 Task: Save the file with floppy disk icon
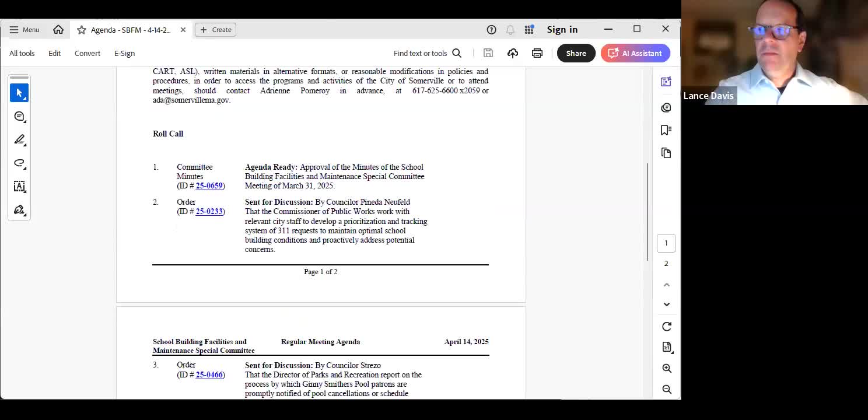488,53
